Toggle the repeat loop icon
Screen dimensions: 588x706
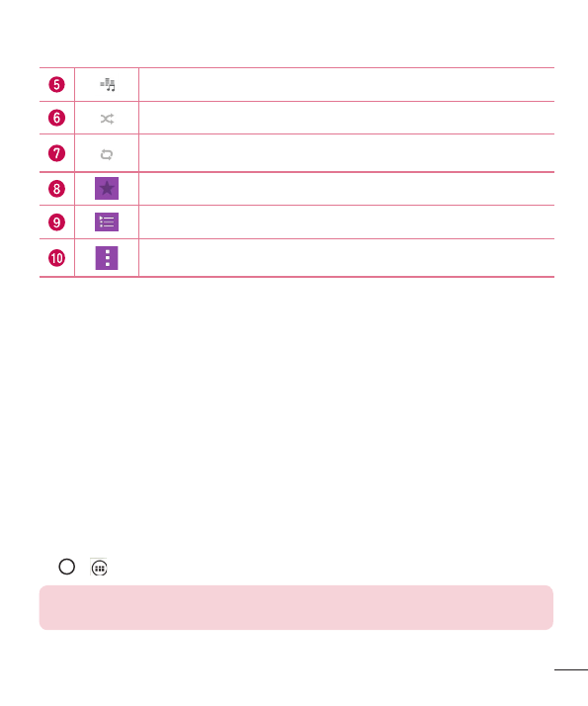coord(107,154)
